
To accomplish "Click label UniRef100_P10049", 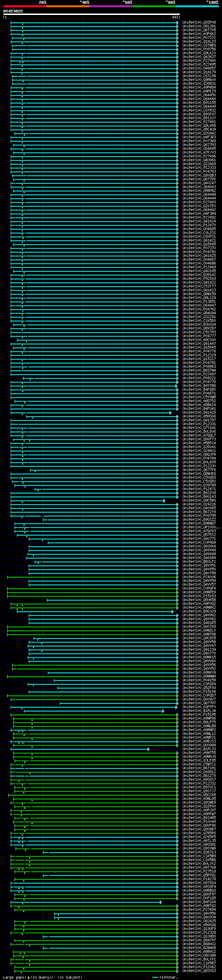I will pos(199,821).
